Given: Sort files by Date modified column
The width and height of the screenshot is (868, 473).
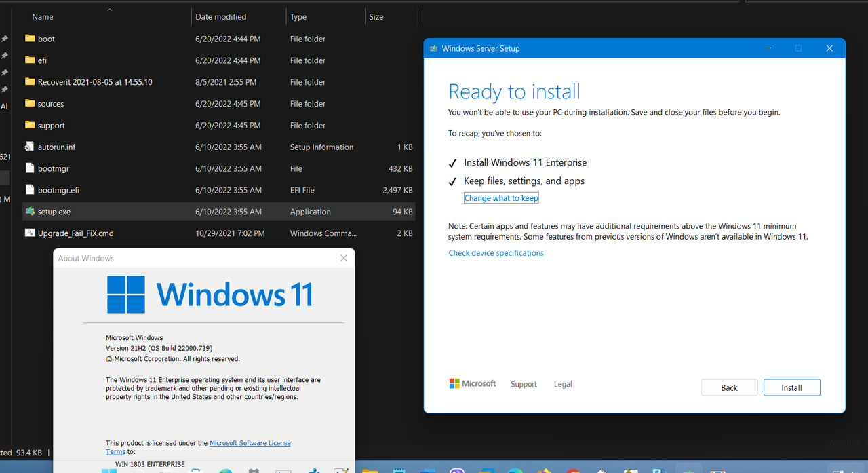Looking at the screenshot, I should [x=221, y=17].
